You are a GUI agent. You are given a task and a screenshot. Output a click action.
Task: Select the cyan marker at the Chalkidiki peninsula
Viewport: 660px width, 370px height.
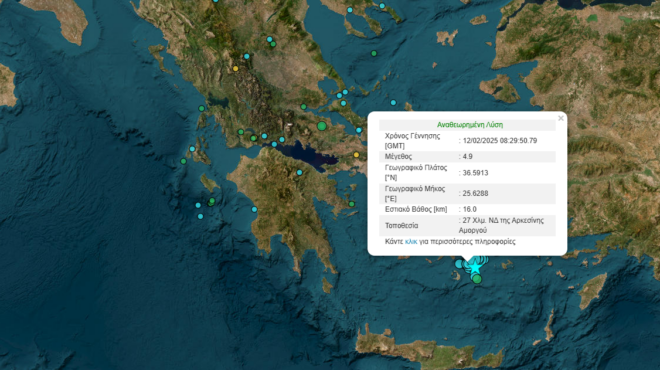point(350,10)
